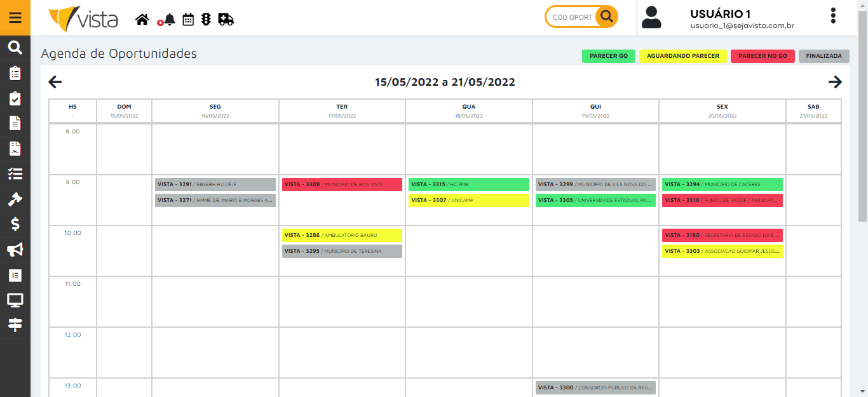
Task: Click the SEX 20/05/2022 column header
Action: coord(722,111)
